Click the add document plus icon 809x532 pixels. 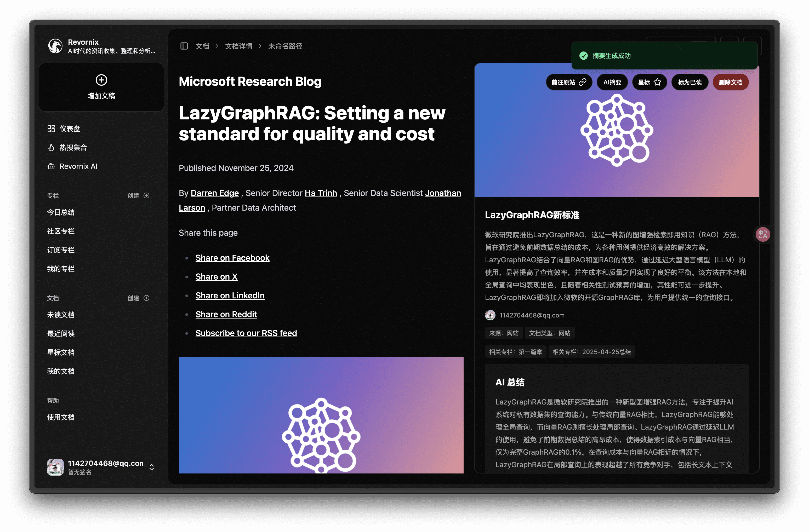tap(101, 80)
